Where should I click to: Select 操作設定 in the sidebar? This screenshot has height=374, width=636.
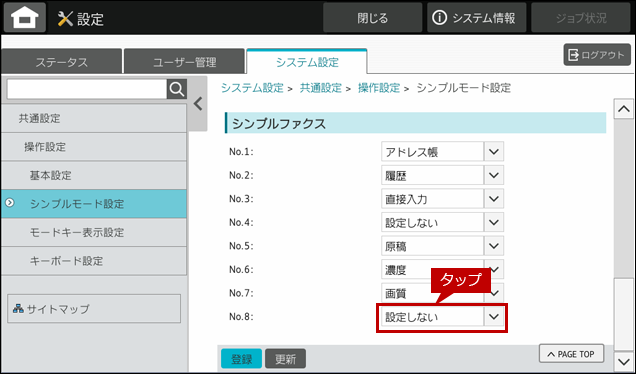pyautogui.click(x=94, y=147)
